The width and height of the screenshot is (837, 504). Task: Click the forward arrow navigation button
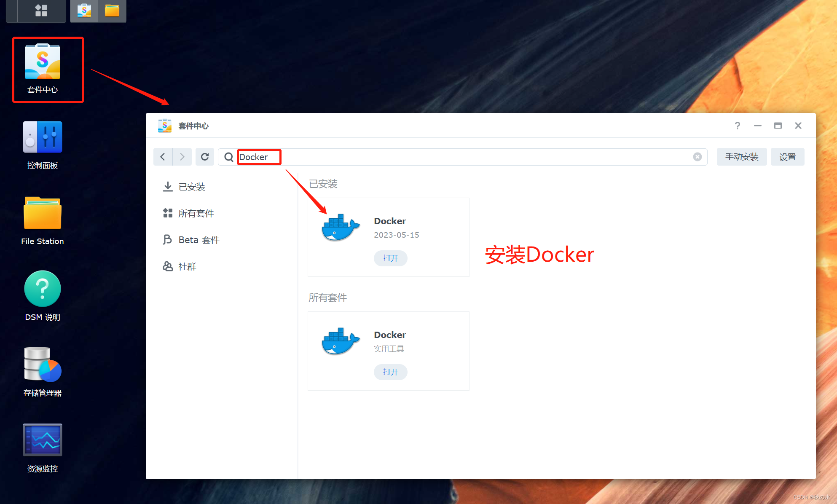click(x=182, y=157)
